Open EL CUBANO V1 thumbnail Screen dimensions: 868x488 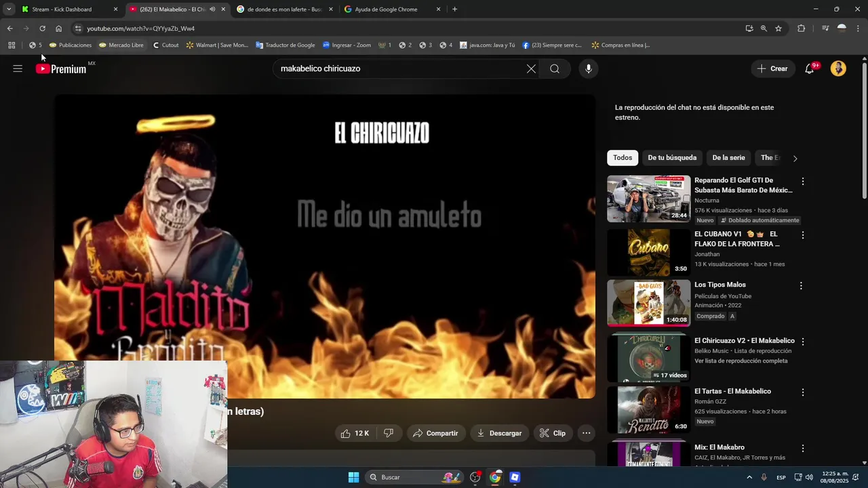[648, 252]
